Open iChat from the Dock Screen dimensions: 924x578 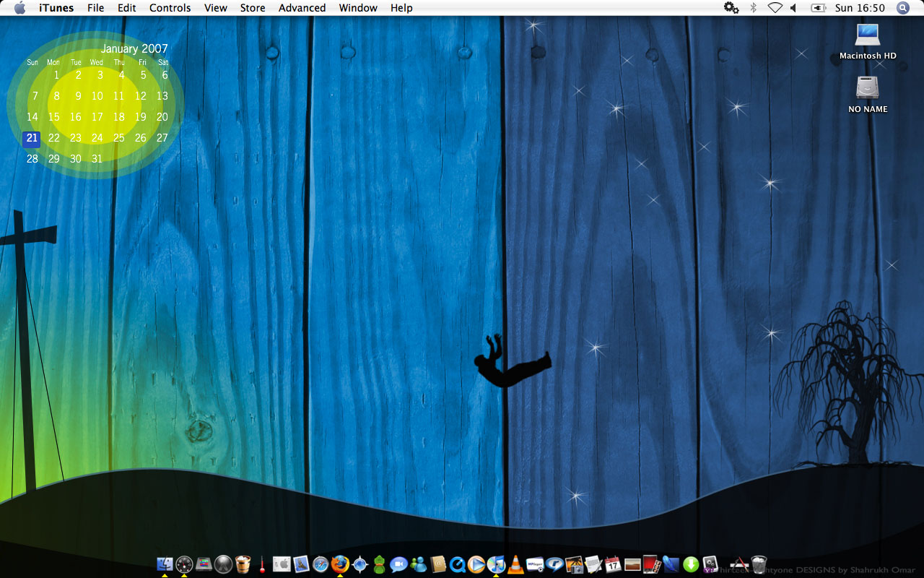click(398, 564)
